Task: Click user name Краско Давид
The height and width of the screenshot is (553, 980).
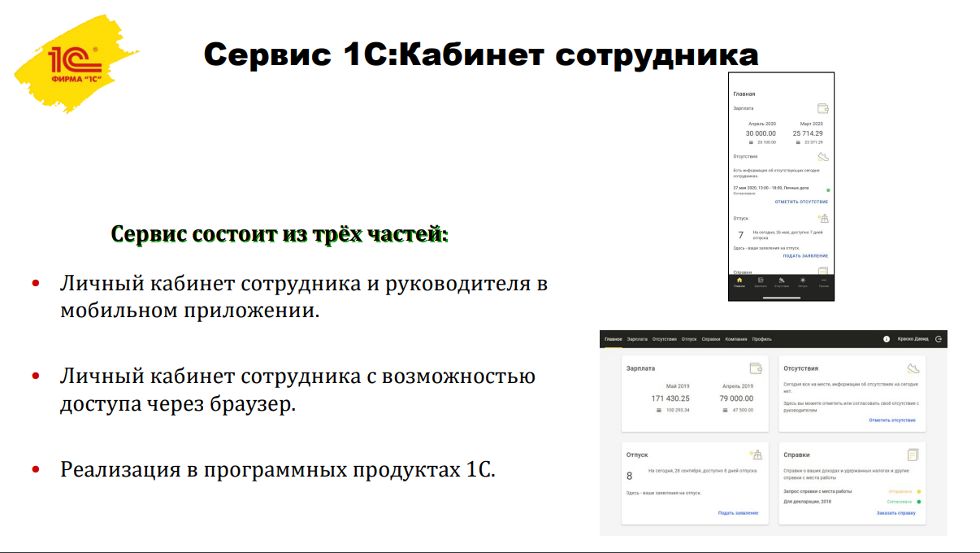Action: (x=913, y=339)
